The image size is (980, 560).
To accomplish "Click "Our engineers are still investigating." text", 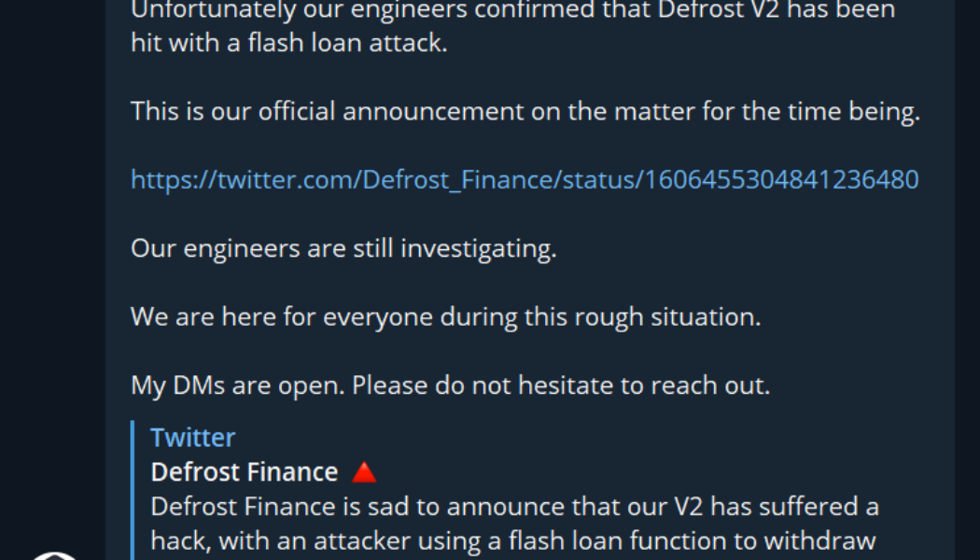I will pos(343,248).
